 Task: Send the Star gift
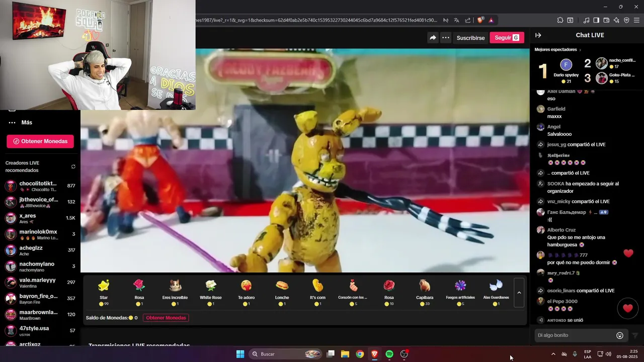click(104, 292)
